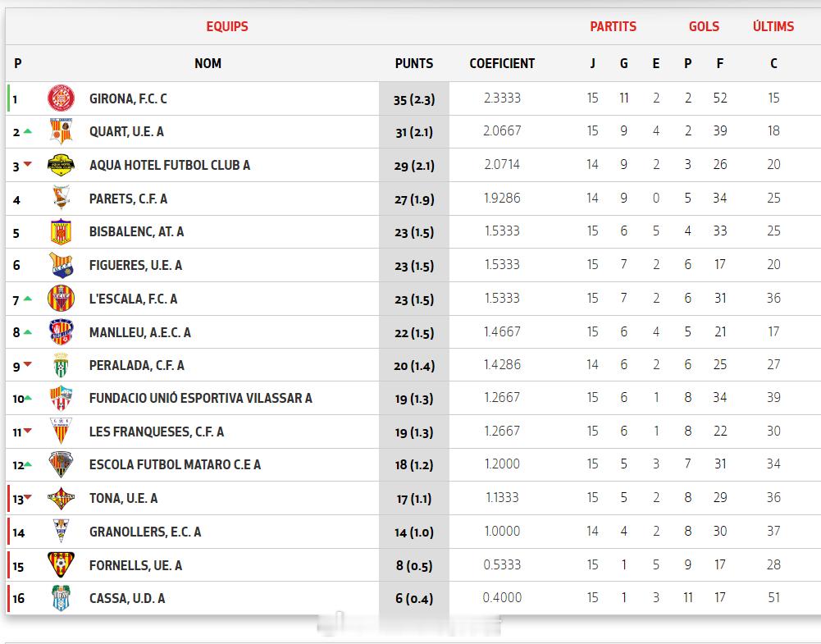Click the Tona U.E. A team crest
The image size is (821, 644).
pyautogui.click(x=61, y=498)
